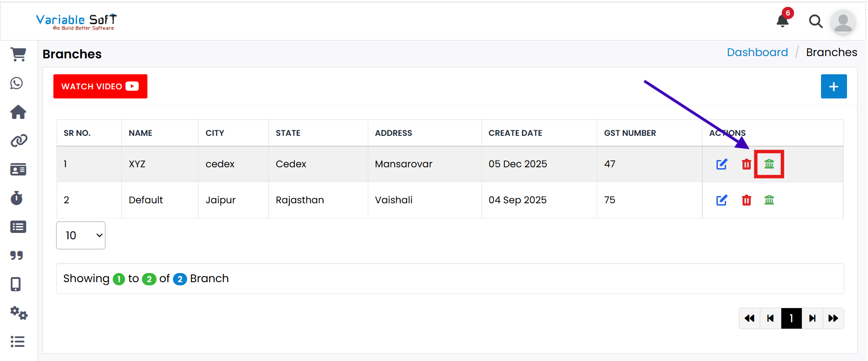Open the rows-per-page dropdown showing 10
The width and height of the screenshot is (868, 361).
(81, 235)
